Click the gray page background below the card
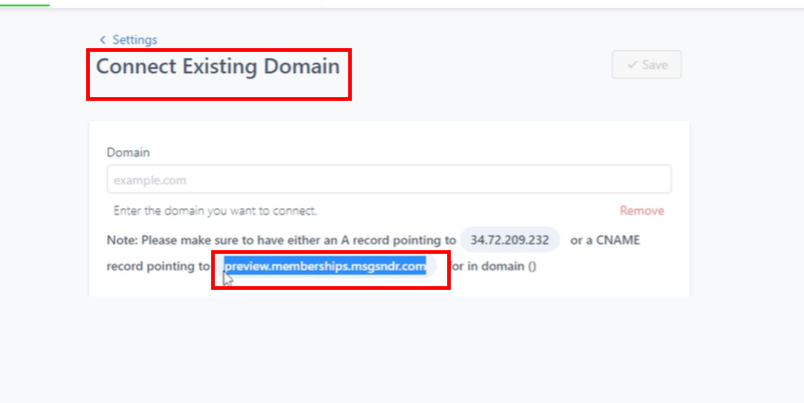This screenshot has height=403, width=804. (x=400, y=350)
